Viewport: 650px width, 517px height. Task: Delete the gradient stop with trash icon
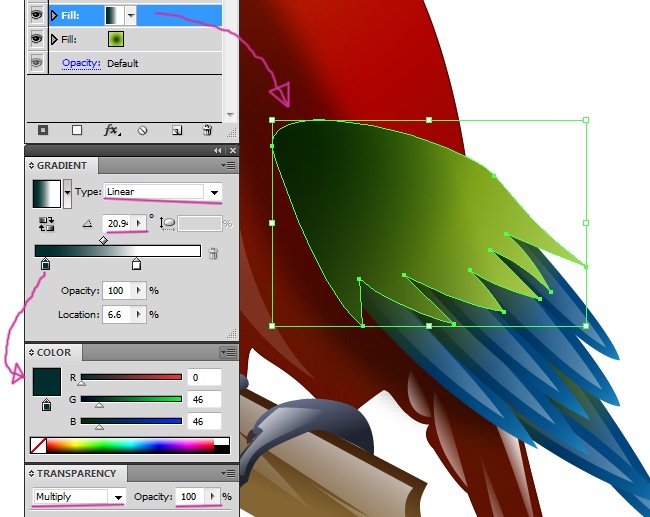(213, 254)
